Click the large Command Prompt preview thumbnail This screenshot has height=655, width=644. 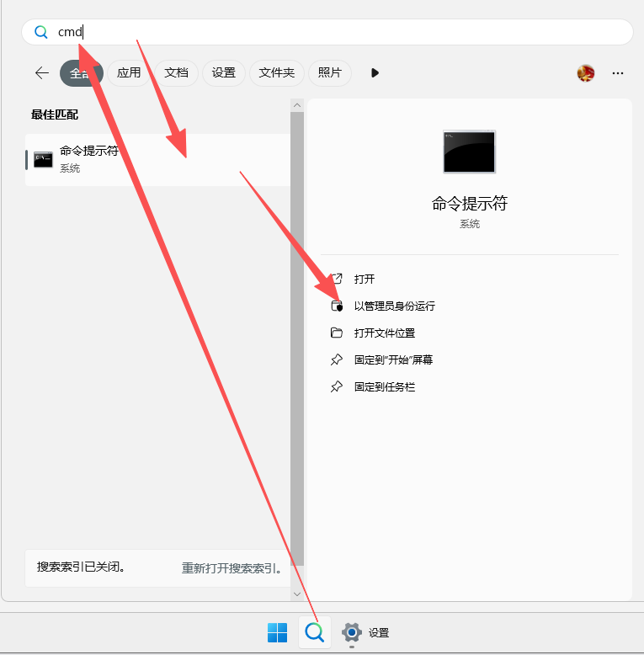[x=470, y=152]
